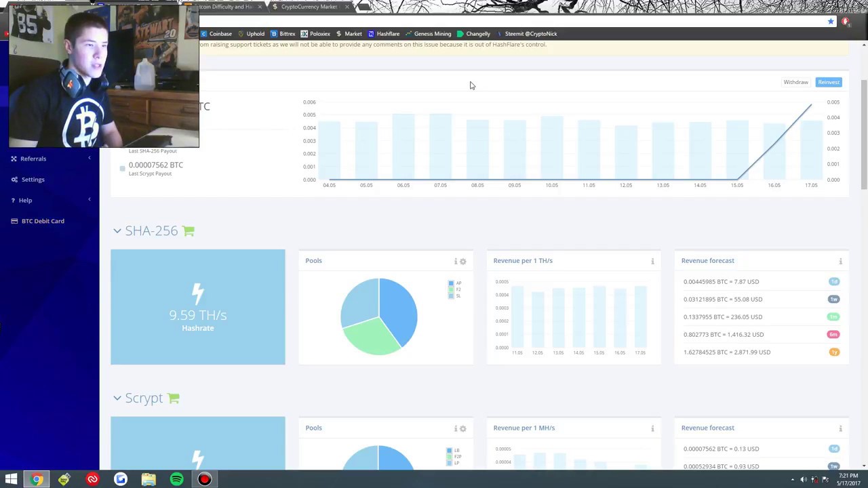Open the Market bookmark
The width and height of the screenshot is (868, 488).
coord(349,34)
